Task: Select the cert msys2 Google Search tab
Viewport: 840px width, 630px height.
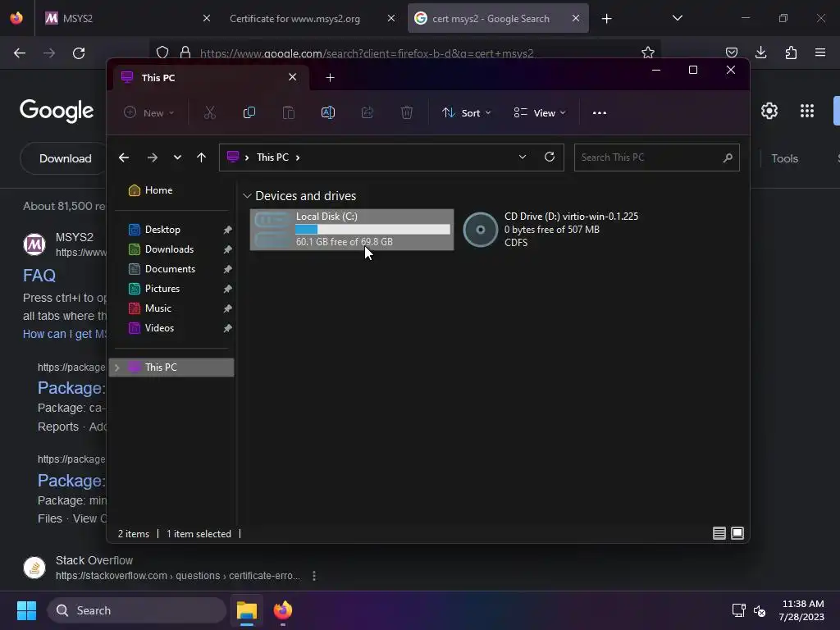Action: point(498,18)
